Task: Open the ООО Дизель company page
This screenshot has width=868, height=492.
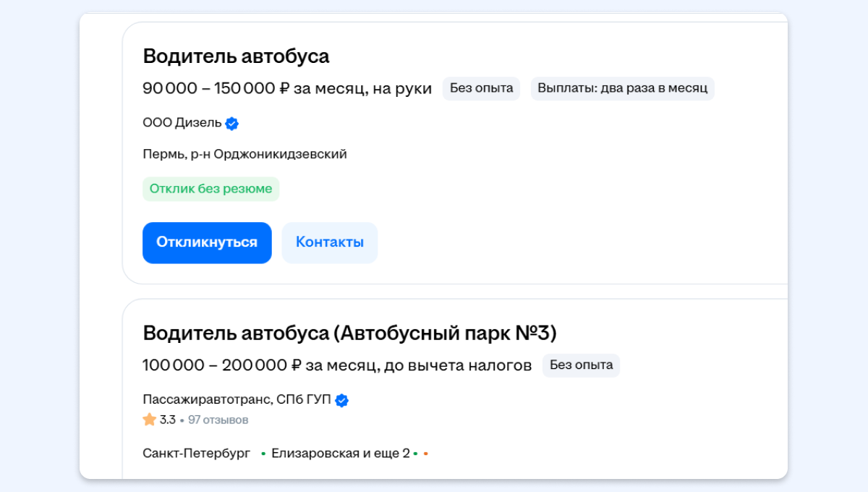Action: (182, 123)
